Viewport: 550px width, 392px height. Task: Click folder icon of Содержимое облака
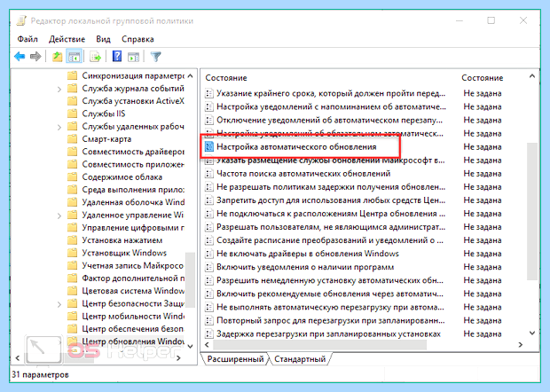[72, 177]
